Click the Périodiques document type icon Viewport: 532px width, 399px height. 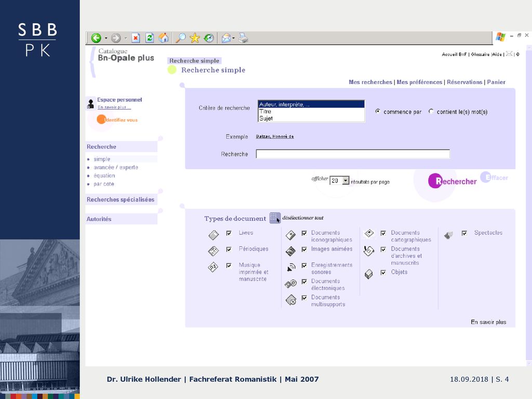click(x=214, y=251)
